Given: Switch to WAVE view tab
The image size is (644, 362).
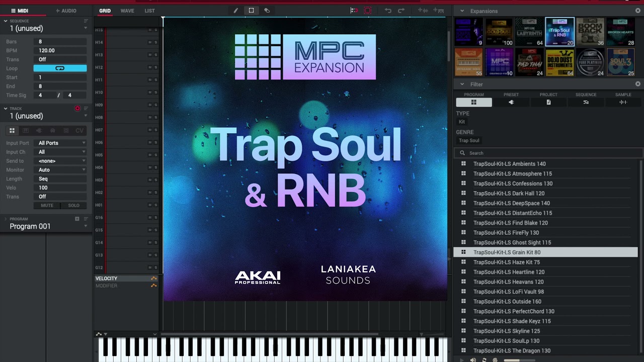Looking at the screenshot, I should point(127,11).
